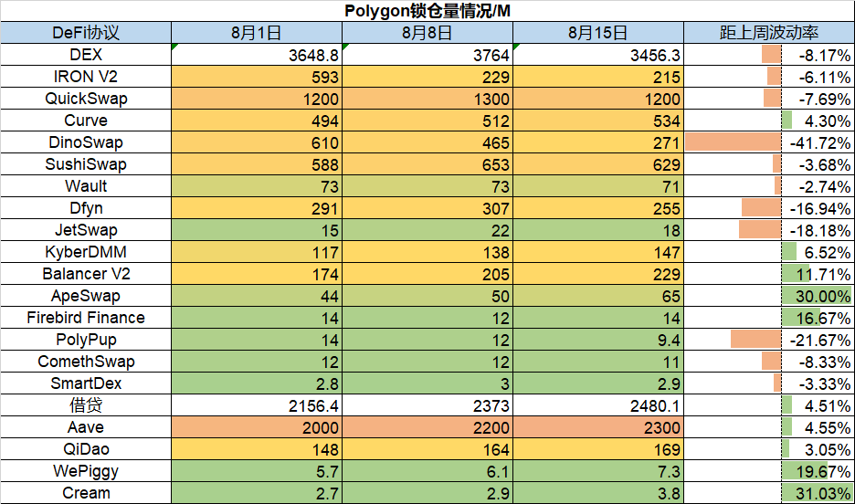Select the 'Aave' row label
855x504 pixels.
pyautogui.click(x=86, y=427)
